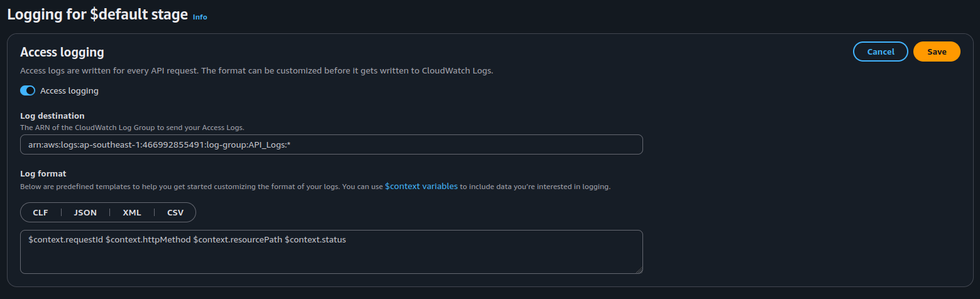980x299 pixels.
Task: Save the access logging settings
Action: click(937, 52)
